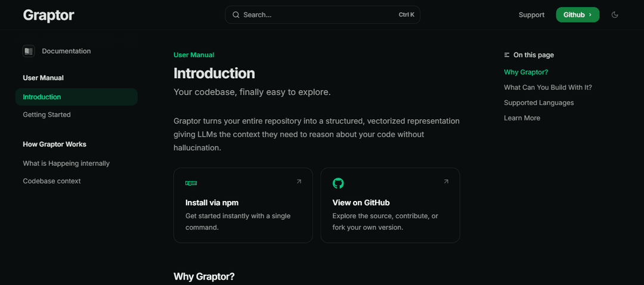The image size is (644, 285).
Task: Click the Ctrl K shortcut badge
Action: (x=406, y=15)
